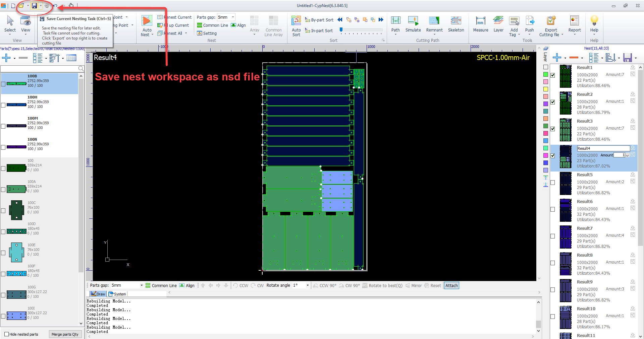Open file with the folder icon
This screenshot has height=339, width=644.
(x=21, y=6)
